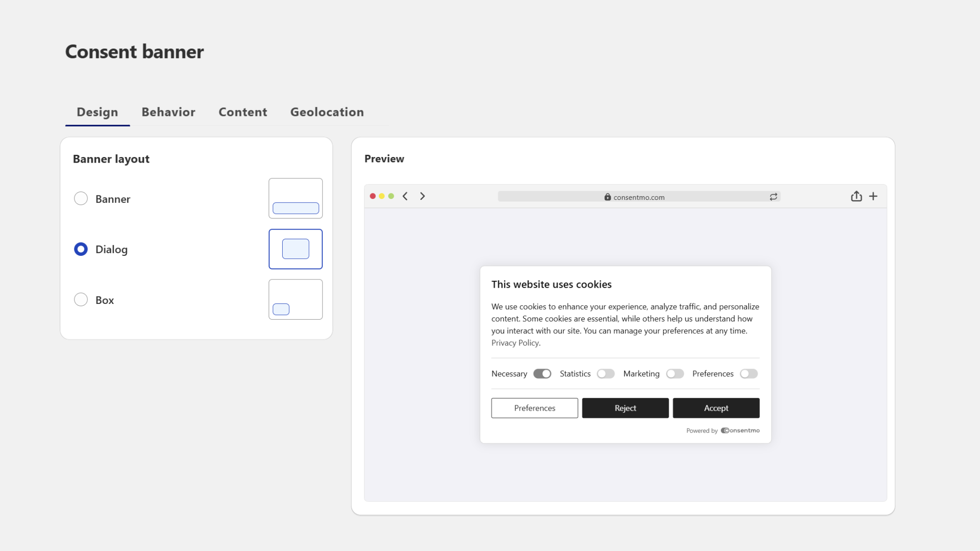Click the lock icon beside consentmo.com
The width and height of the screenshot is (980, 551).
[607, 197]
